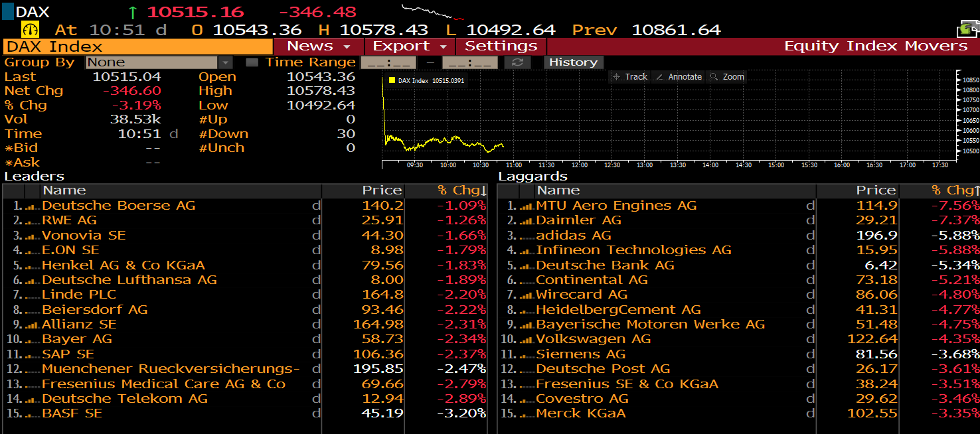The height and width of the screenshot is (434, 980).
Task: Click the bar icon beside Infineon Technologies AG
Action: coord(526,251)
